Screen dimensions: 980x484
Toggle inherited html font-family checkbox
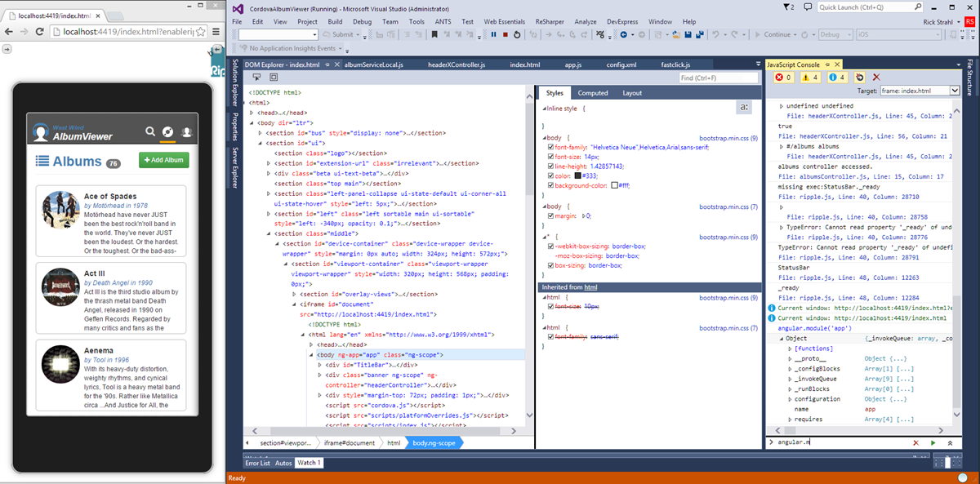point(550,336)
